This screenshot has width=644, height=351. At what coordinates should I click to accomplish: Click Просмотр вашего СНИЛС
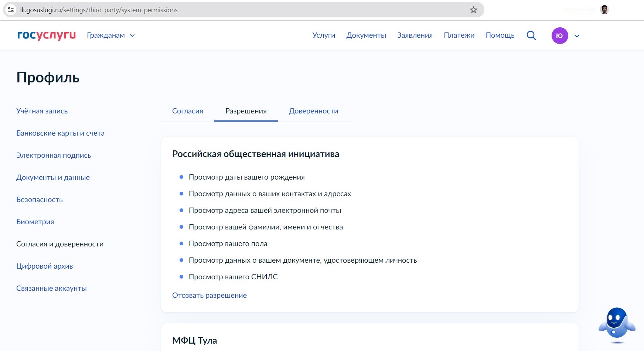point(233,277)
